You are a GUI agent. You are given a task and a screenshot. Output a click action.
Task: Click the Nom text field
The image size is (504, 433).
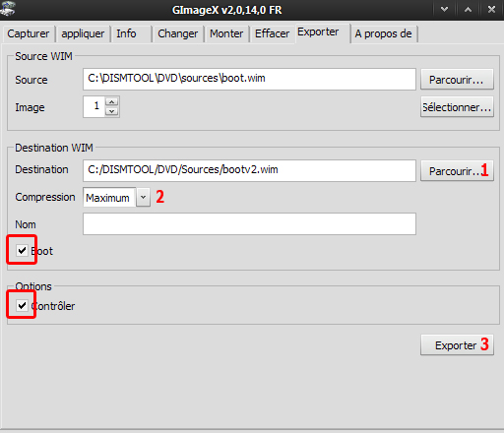(x=249, y=224)
